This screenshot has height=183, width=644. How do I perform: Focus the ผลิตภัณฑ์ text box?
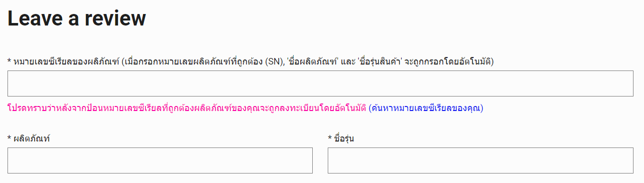[x=160, y=160]
